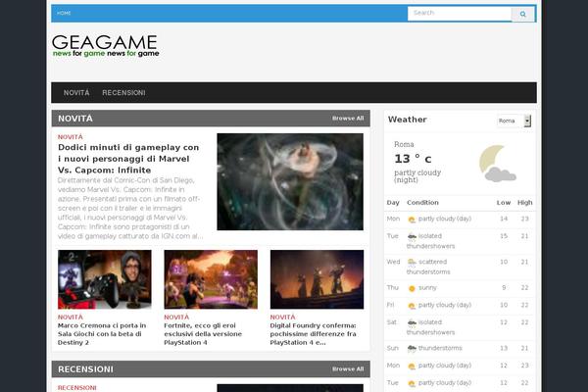The image size is (588, 392).
Task: Click the High column header
Action: (x=525, y=203)
